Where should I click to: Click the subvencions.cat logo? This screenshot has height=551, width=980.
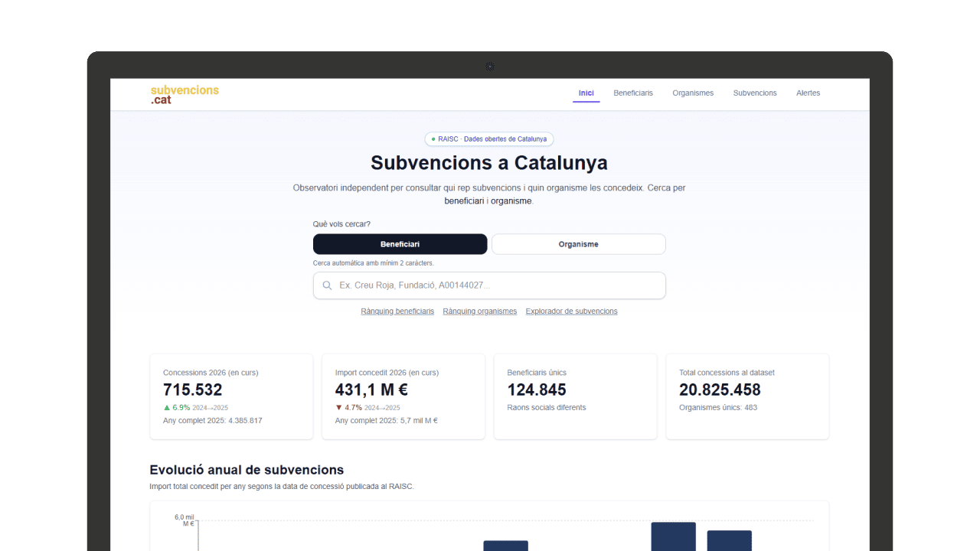185,95
